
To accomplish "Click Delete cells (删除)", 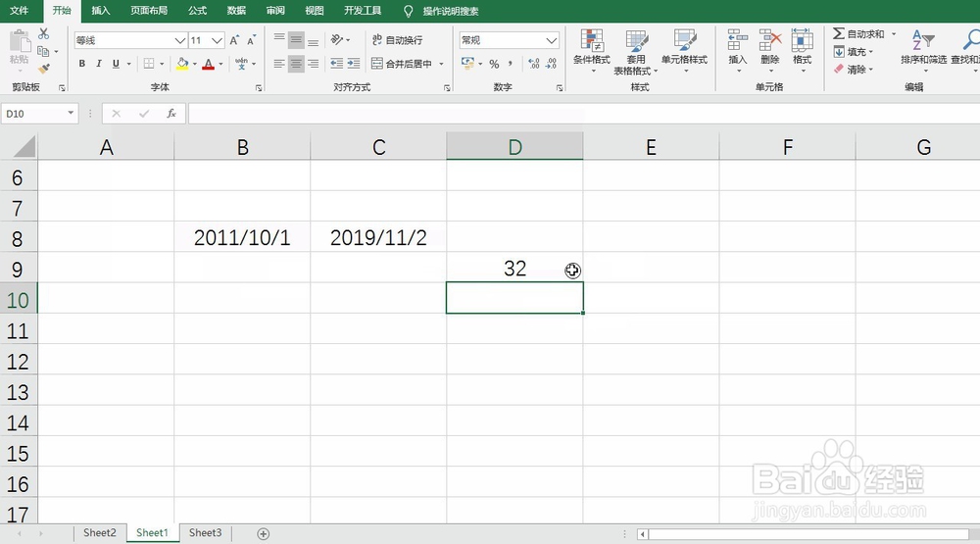I will [x=770, y=50].
